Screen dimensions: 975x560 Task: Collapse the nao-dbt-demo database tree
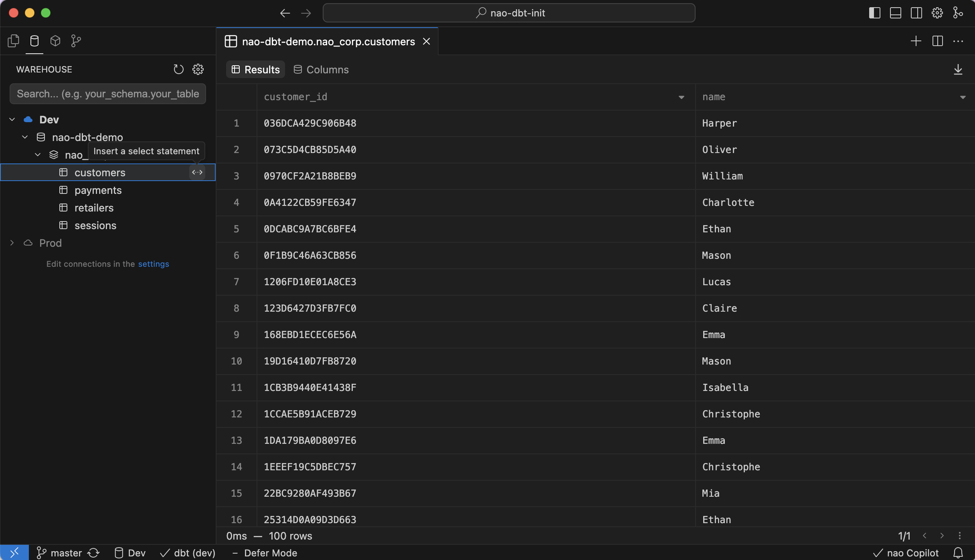(25, 137)
